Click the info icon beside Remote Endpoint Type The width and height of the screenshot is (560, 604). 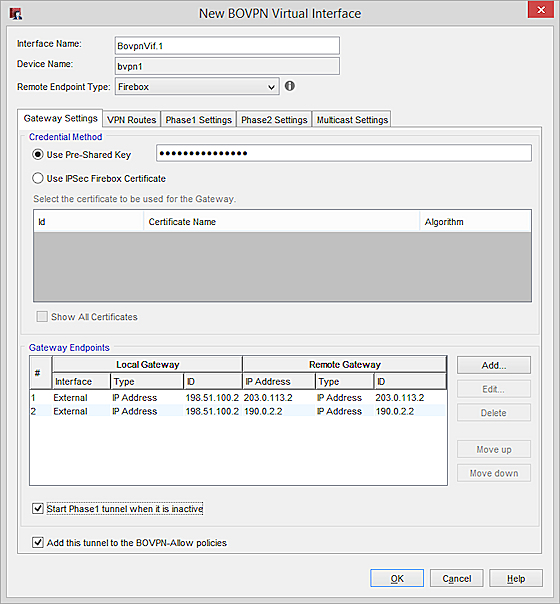pos(290,86)
